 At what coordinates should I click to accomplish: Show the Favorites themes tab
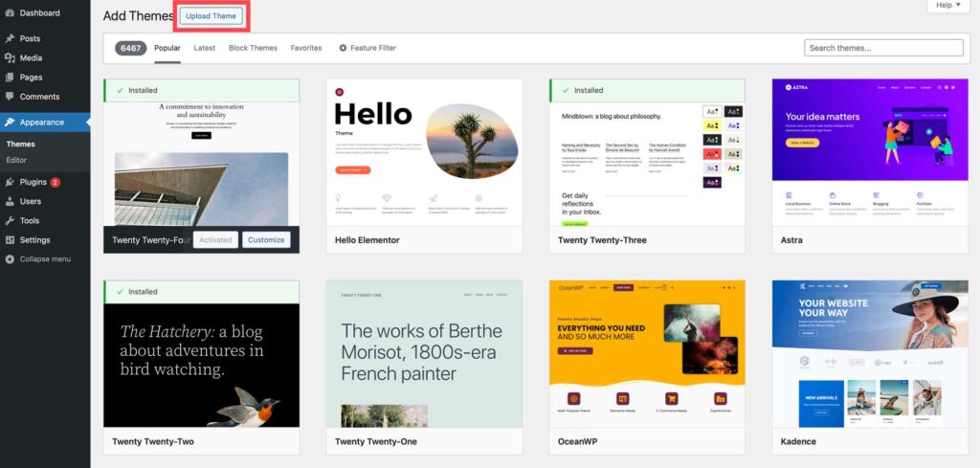(x=306, y=48)
